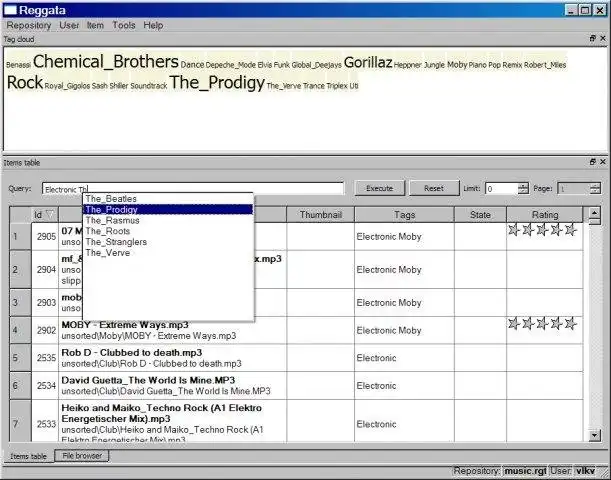Close the Items table panel

tap(602, 161)
